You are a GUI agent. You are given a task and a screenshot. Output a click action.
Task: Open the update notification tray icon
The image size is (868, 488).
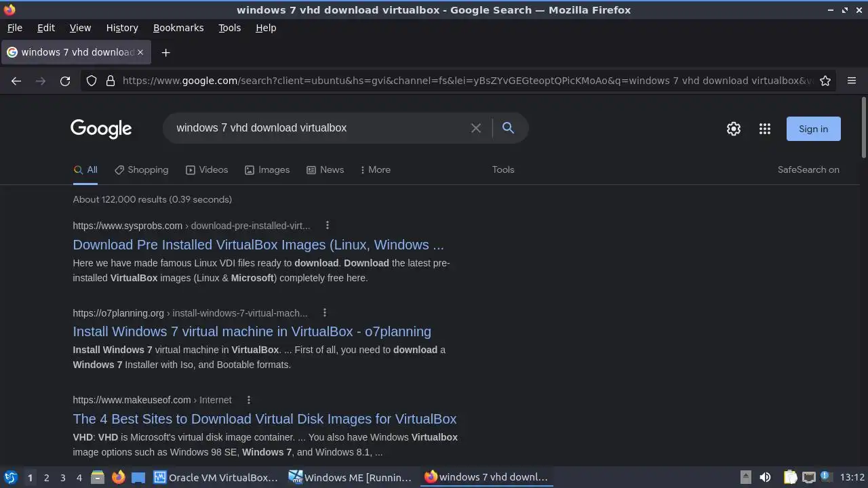point(825,476)
